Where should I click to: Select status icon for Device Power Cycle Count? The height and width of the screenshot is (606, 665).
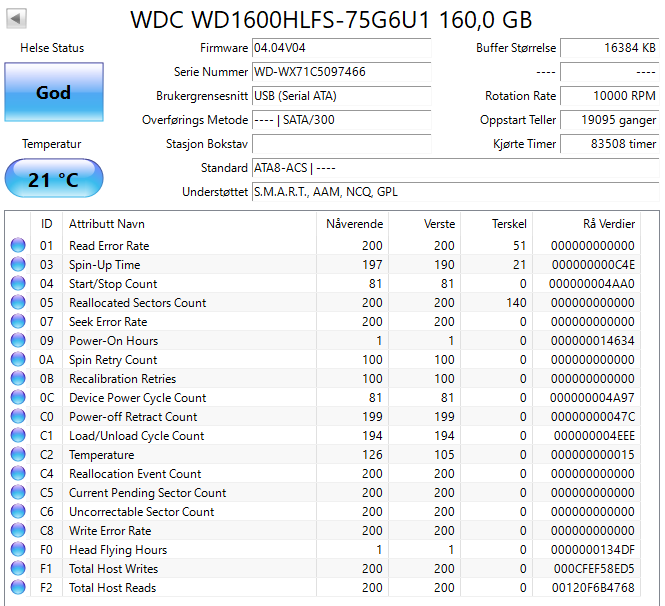coord(18,397)
